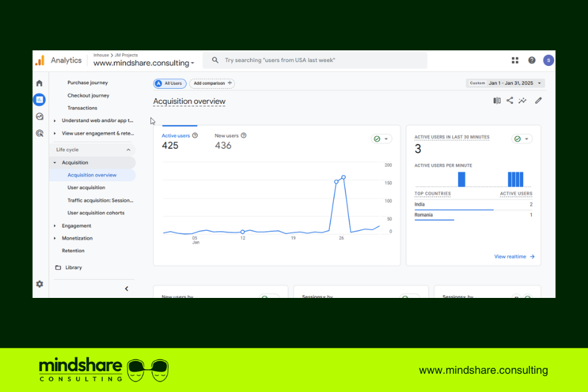Click the customize comparison columns icon
The image size is (588, 392).
click(497, 101)
